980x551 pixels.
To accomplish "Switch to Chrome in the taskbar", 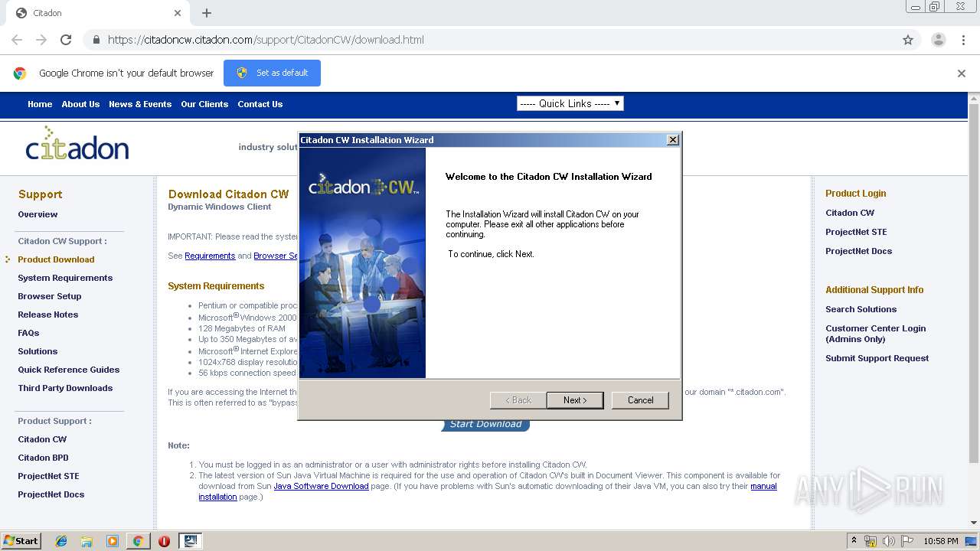I will tap(138, 541).
